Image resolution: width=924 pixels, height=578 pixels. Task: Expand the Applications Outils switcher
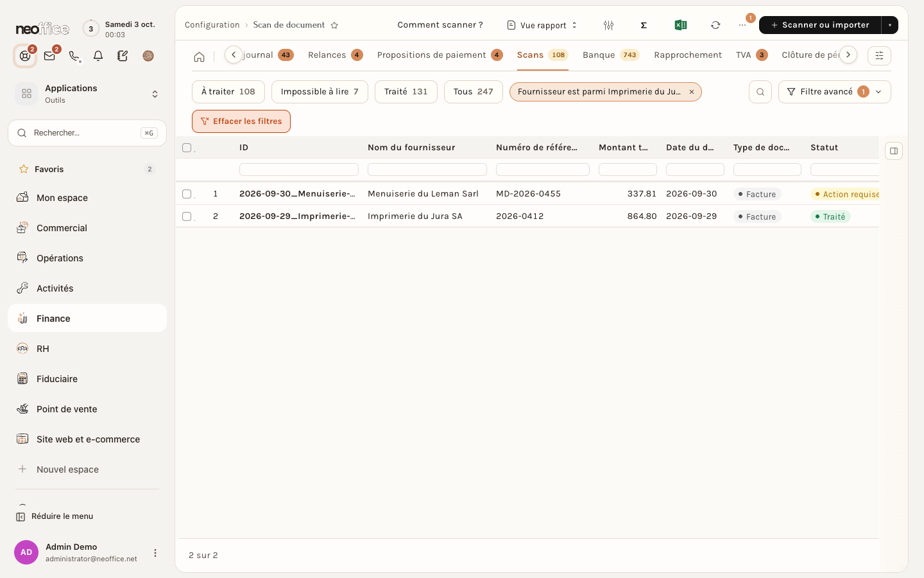(87, 94)
